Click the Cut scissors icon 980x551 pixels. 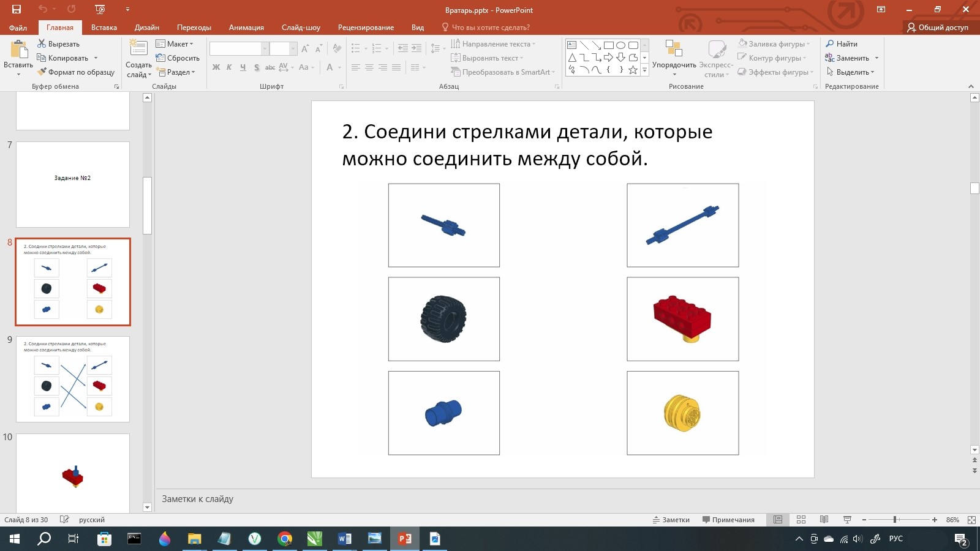pyautogui.click(x=42, y=44)
